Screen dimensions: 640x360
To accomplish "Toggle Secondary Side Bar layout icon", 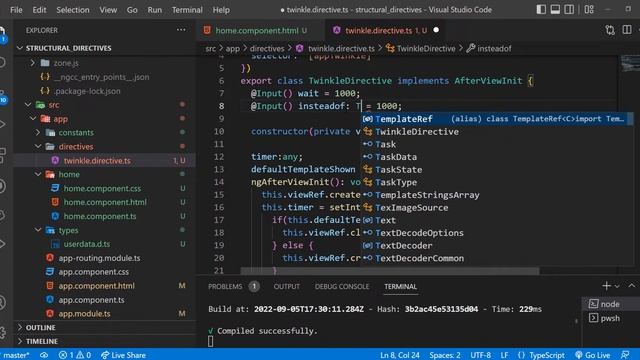I will coord(569,9).
